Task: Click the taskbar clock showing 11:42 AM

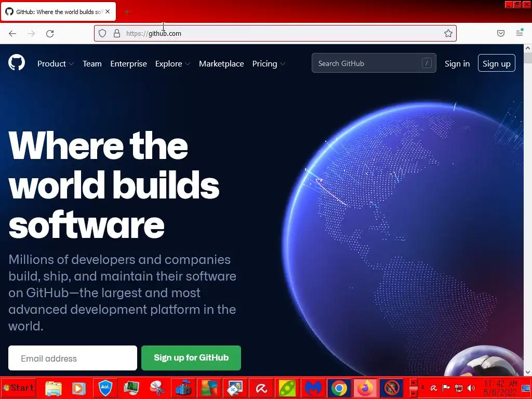Action: click(500, 388)
